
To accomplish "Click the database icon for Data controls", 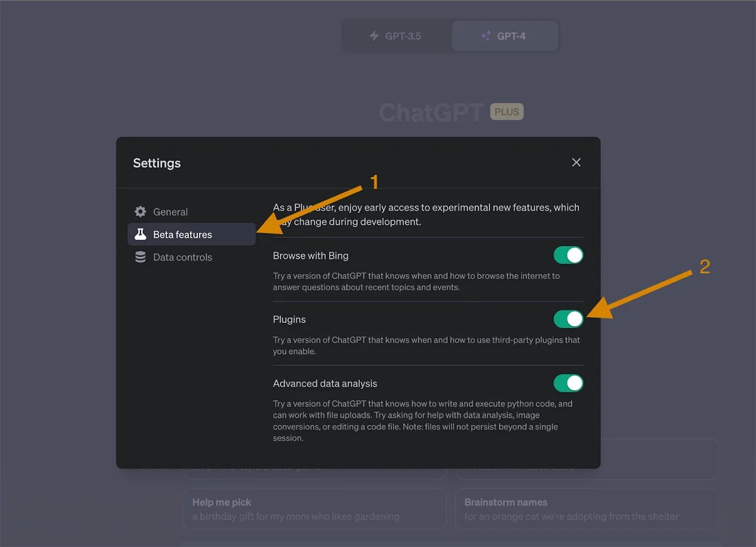I will coord(140,257).
